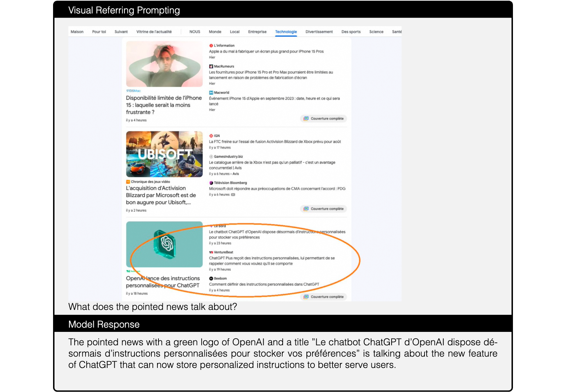
Task: Switch to the Pour toi tab
Action: pos(99,32)
